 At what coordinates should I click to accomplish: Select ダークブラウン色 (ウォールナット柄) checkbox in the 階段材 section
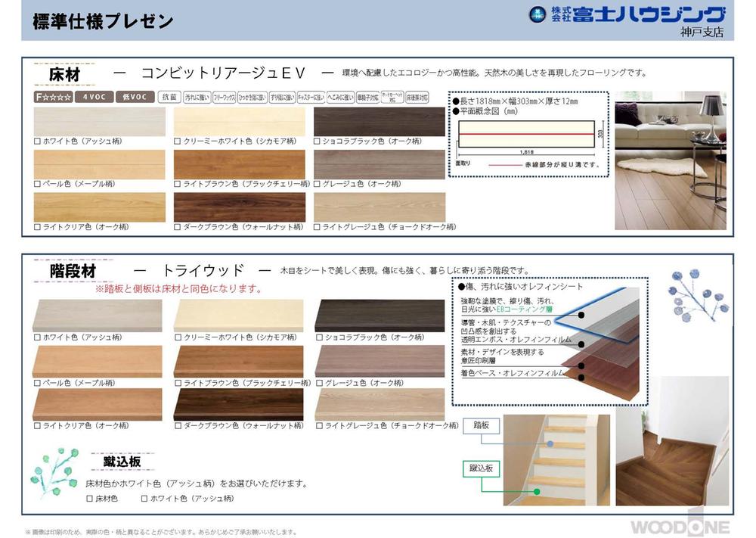point(178,426)
